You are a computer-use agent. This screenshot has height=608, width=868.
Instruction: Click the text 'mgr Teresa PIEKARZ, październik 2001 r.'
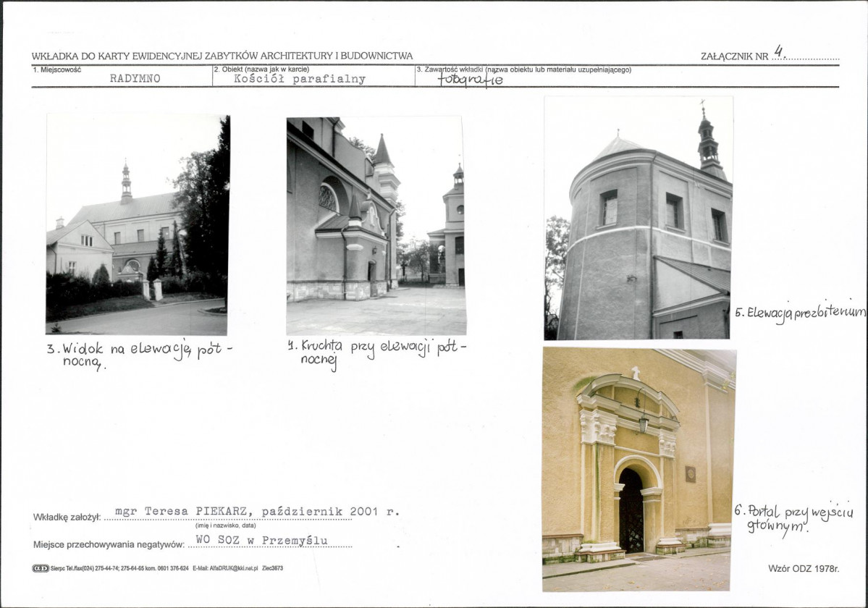tap(257, 512)
